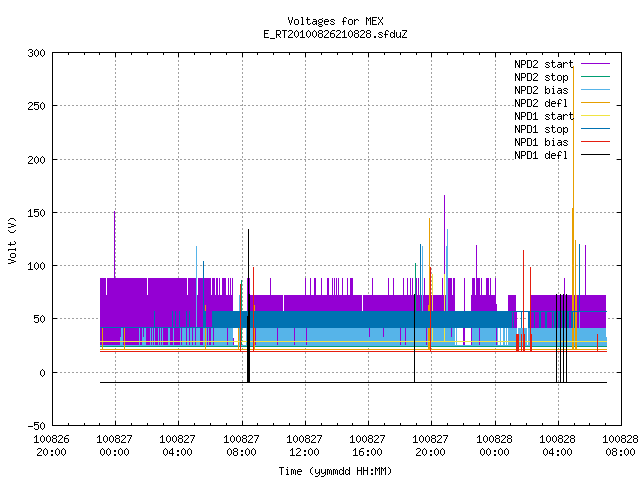This screenshot has width=640, height=480.
Task: Click the x-axis tick '100826 20:00'
Action: tap(51, 446)
